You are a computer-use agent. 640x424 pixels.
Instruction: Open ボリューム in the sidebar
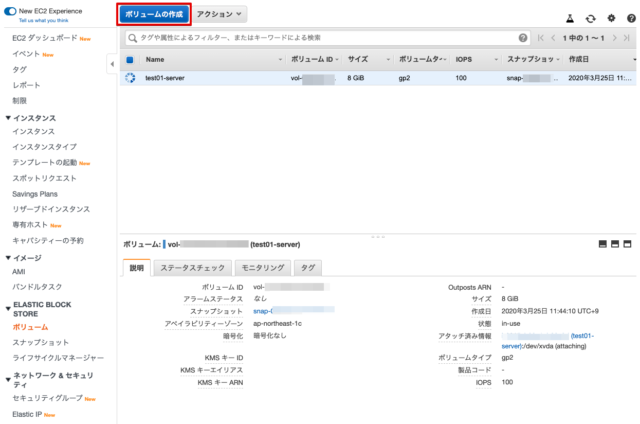pyautogui.click(x=30, y=327)
